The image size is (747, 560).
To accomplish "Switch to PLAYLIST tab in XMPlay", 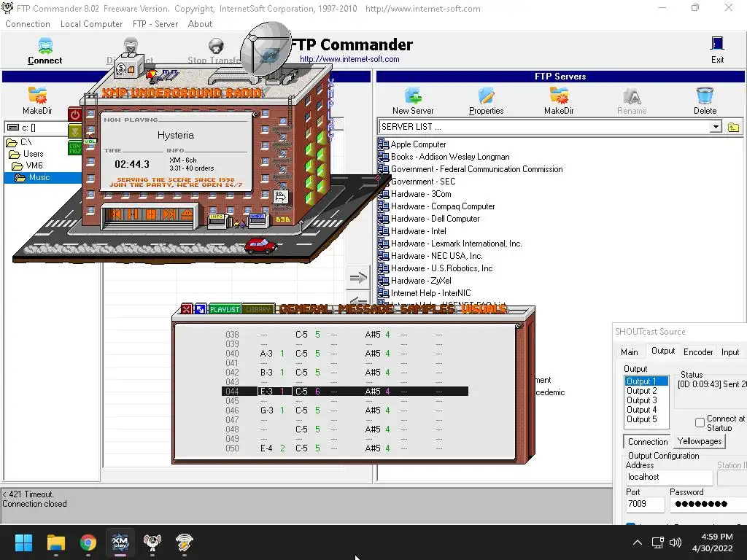I will point(225,309).
